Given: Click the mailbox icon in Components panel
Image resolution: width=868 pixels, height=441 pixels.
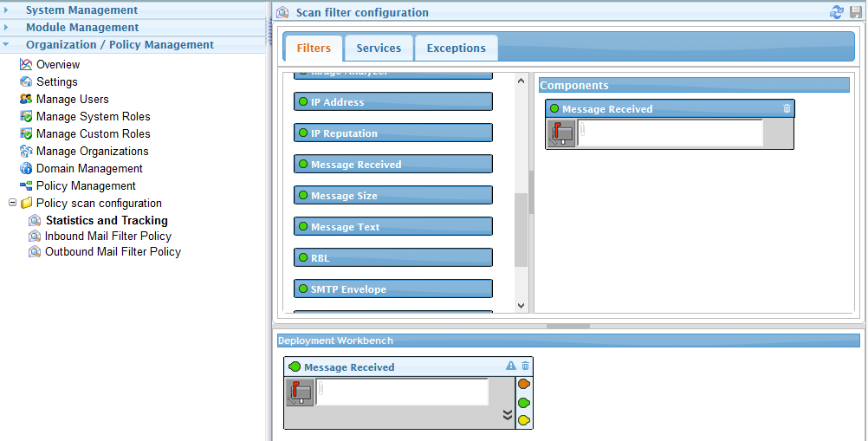Looking at the screenshot, I should tap(562, 133).
